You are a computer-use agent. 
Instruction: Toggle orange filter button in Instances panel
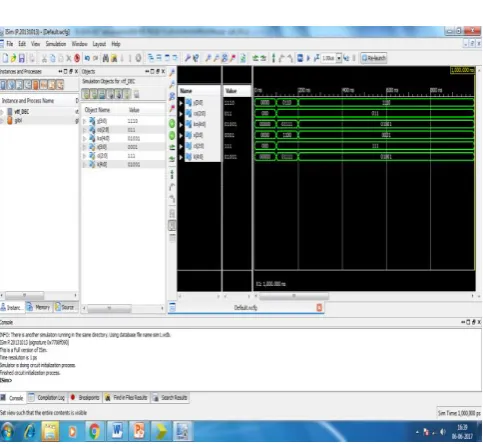pos(36,85)
